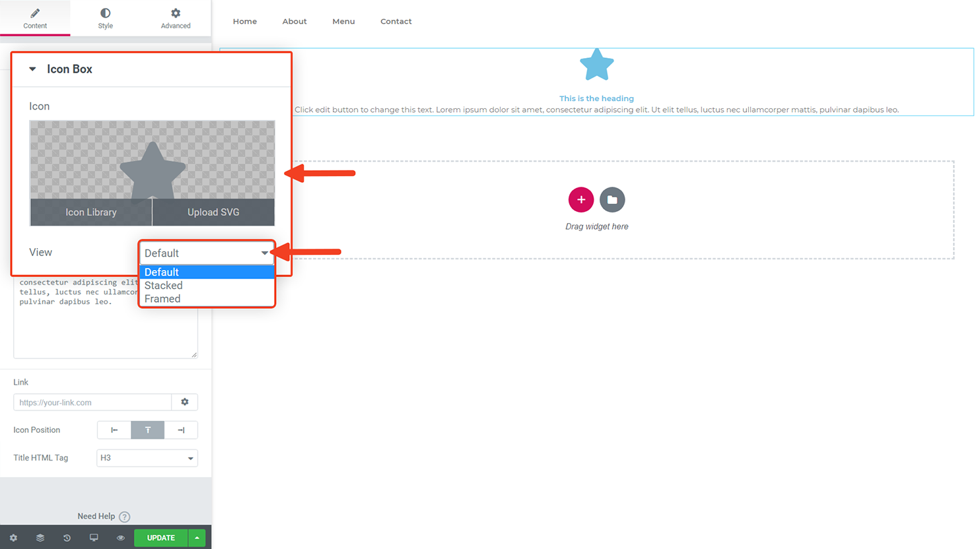Open the Title HTML Tag dropdown
The image size is (980, 549).
coord(147,458)
